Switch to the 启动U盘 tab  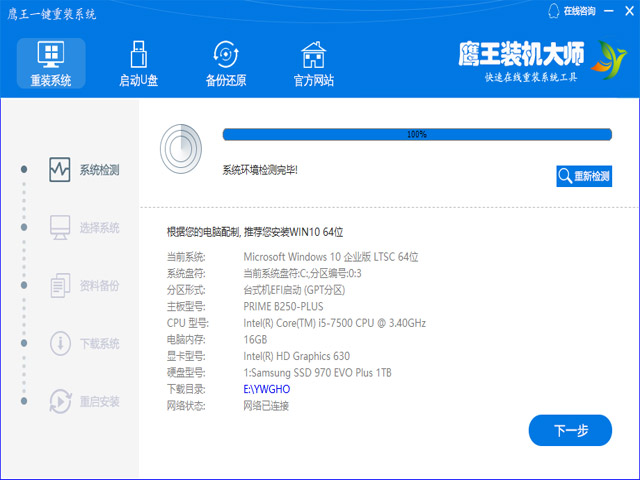pos(138,64)
